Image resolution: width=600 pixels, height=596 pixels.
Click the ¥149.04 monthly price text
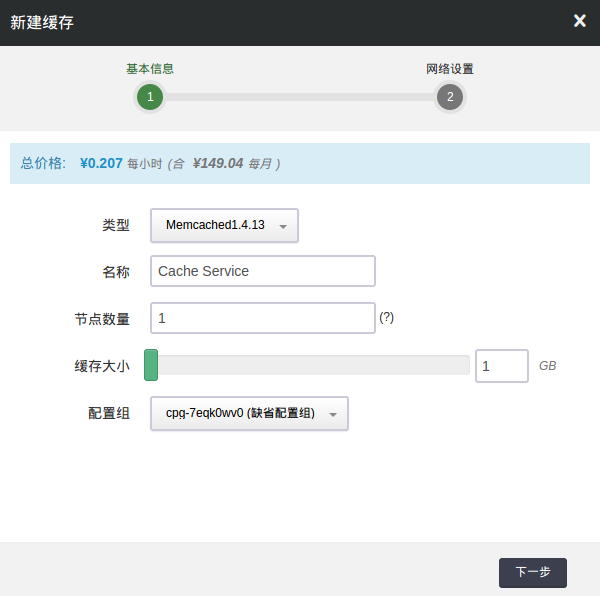coord(218,163)
